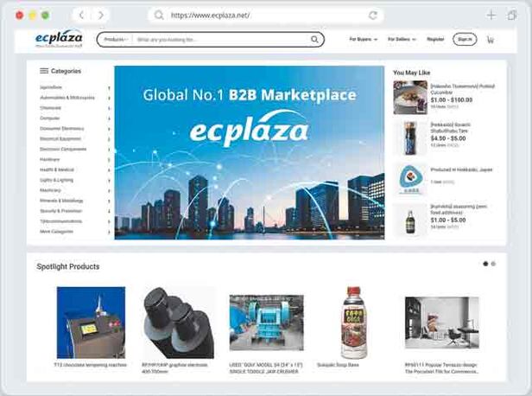Click the Sign In button

tap(465, 40)
